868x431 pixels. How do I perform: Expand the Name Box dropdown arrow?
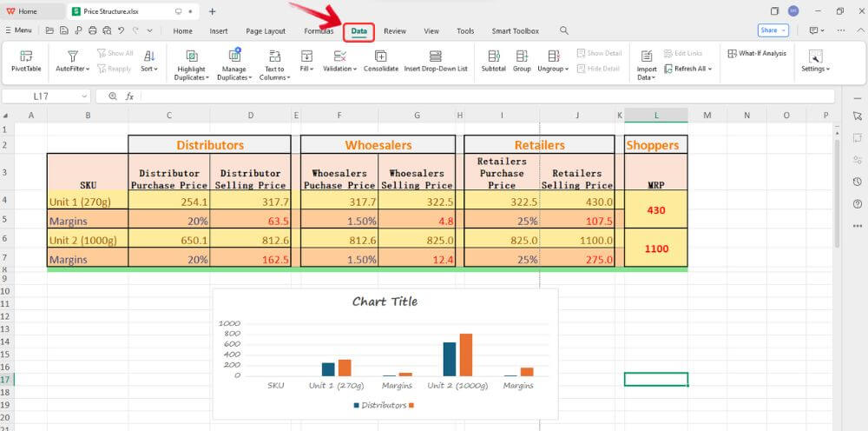(x=84, y=96)
